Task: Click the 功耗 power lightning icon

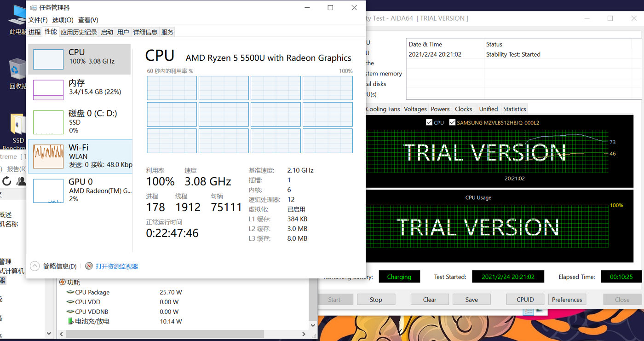Action: click(62, 282)
